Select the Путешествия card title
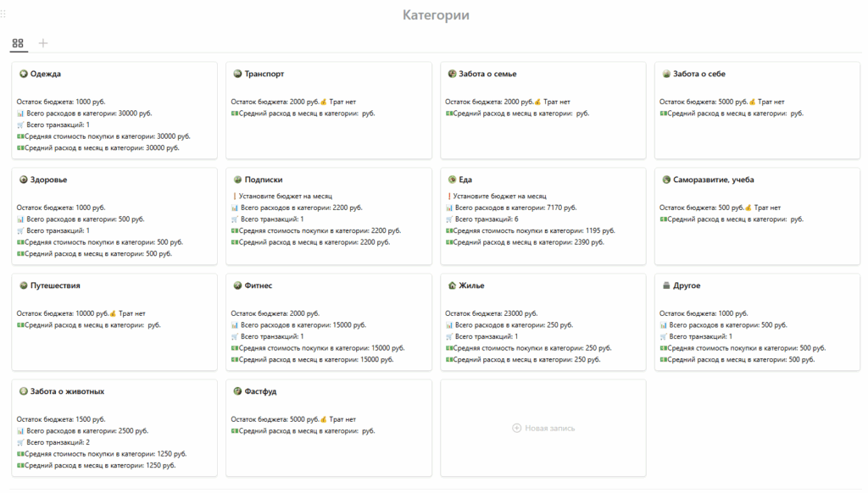The image size is (868, 493). 55,286
